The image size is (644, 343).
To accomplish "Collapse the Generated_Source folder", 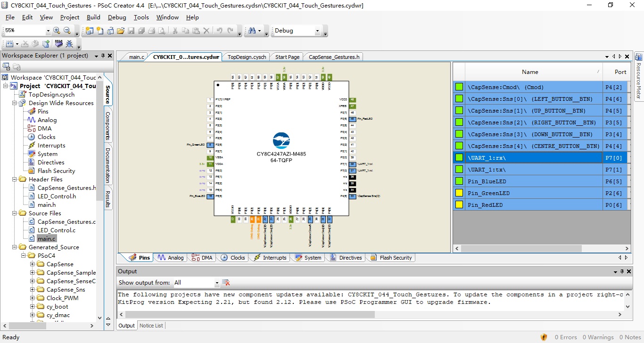I will [16, 247].
